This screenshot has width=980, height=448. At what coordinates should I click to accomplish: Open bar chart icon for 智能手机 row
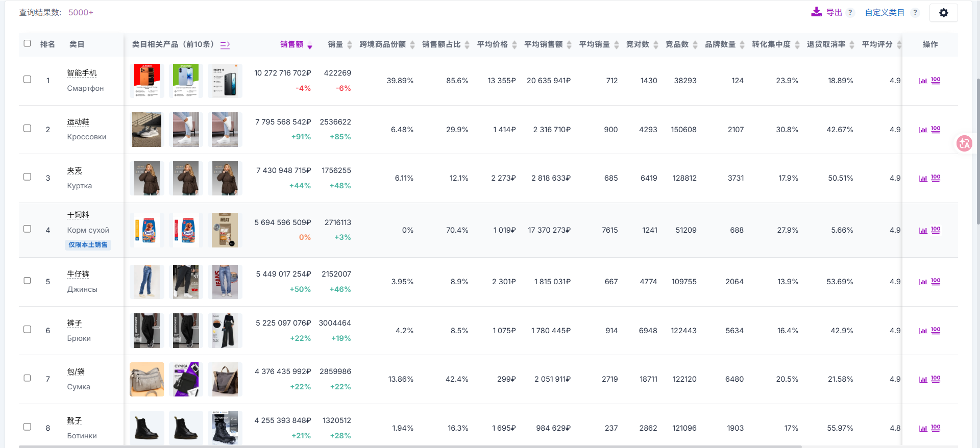[923, 81]
